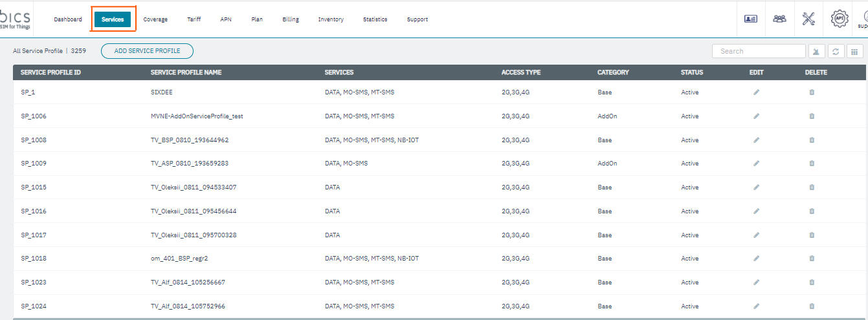The width and height of the screenshot is (868, 320).
Task: Open the API gear settings icon
Action: 840,19
